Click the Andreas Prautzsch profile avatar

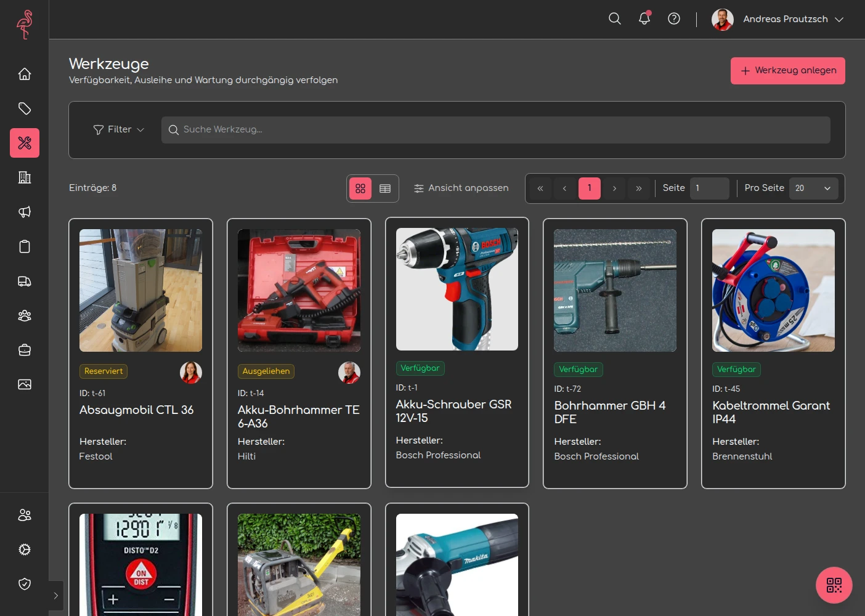click(x=723, y=20)
